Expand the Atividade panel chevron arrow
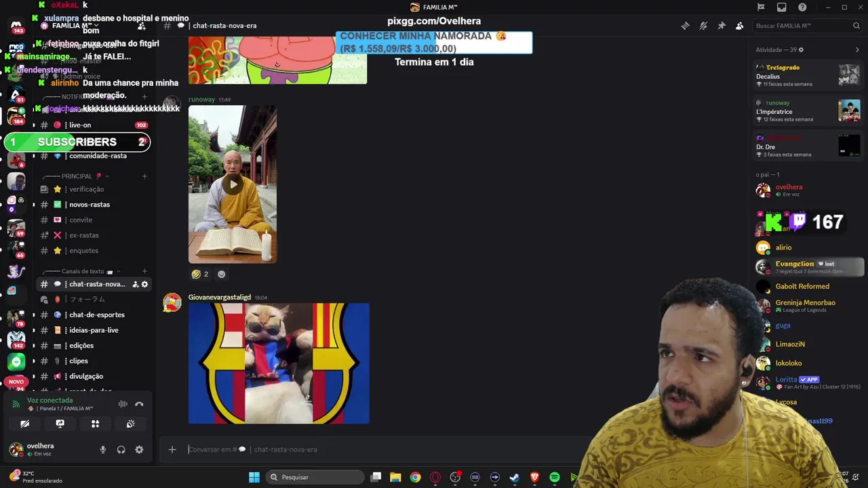The height and width of the screenshot is (488, 868). (x=857, y=49)
